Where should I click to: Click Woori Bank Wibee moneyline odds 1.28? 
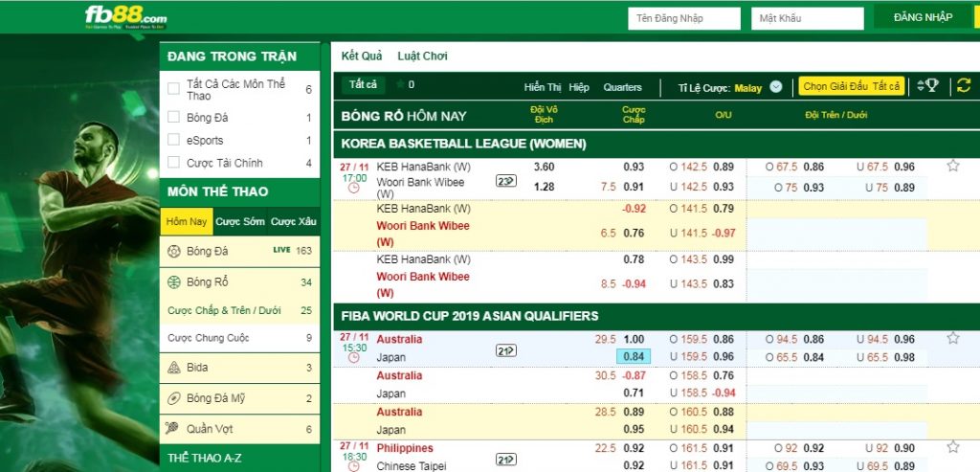point(544,187)
